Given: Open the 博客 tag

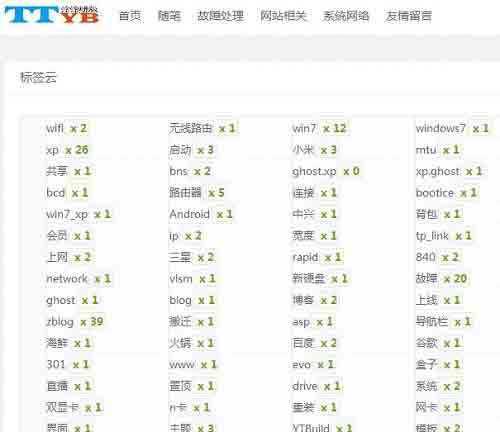Looking at the screenshot, I should click(303, 300).
